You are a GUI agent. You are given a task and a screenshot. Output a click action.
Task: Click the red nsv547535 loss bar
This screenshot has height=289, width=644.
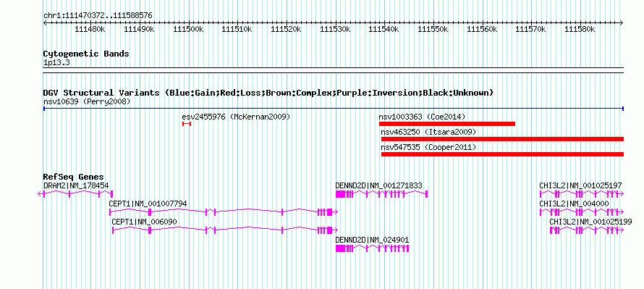[502, 154]
